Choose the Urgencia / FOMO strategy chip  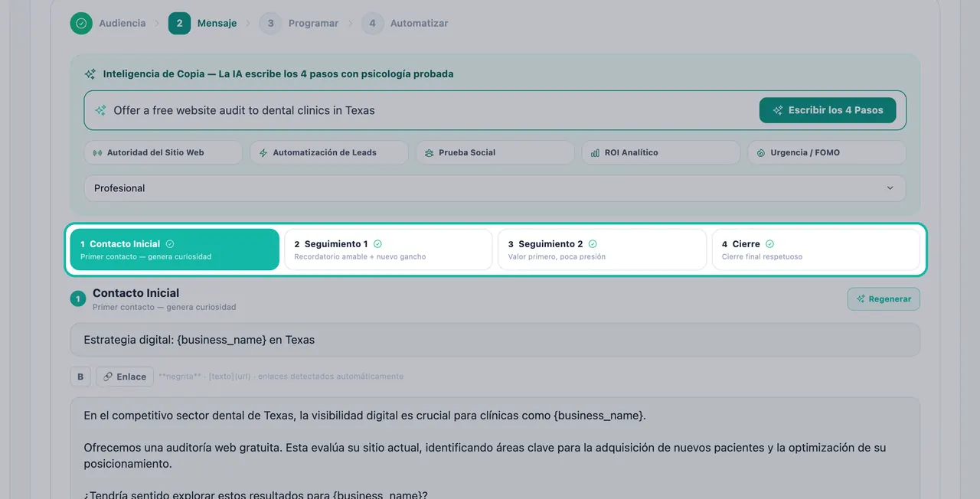coord(827,152)
